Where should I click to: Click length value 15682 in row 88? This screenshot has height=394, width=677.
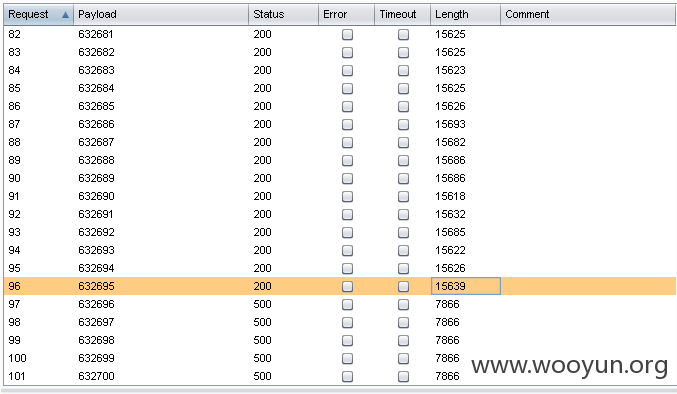(x=450, y=142)
